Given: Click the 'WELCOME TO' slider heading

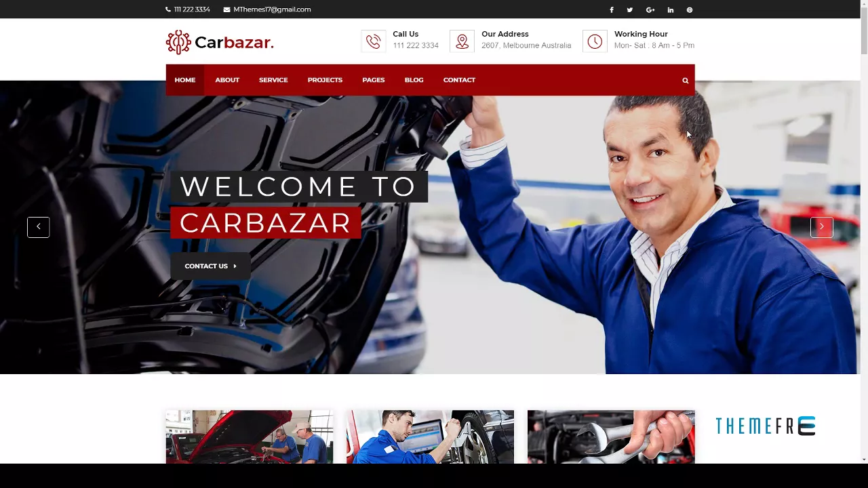Looking at the screenshot, I should click(x=298, y=186).
